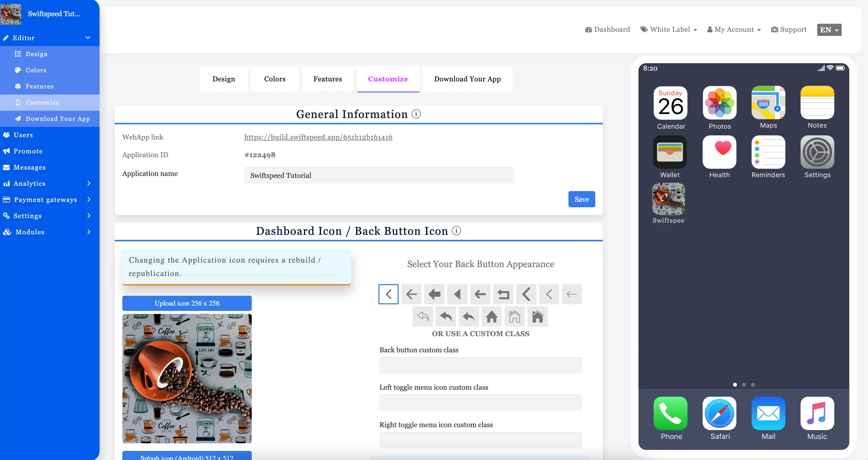Viewport: 868px width, 460px height.
Task: Click info icon next to Dashboard Icon heading
Action: click(x=456, y=231)
